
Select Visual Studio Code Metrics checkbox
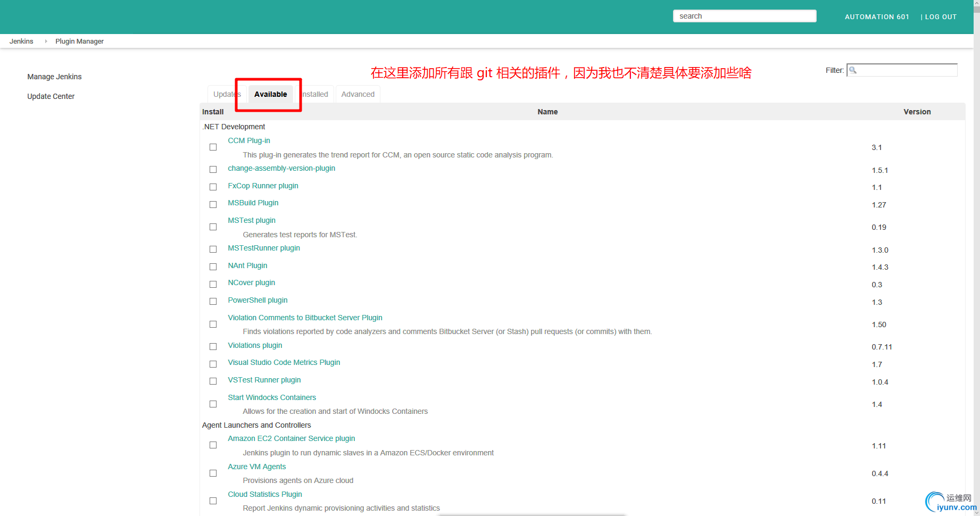pyautogui.click(x=213, y=364)
